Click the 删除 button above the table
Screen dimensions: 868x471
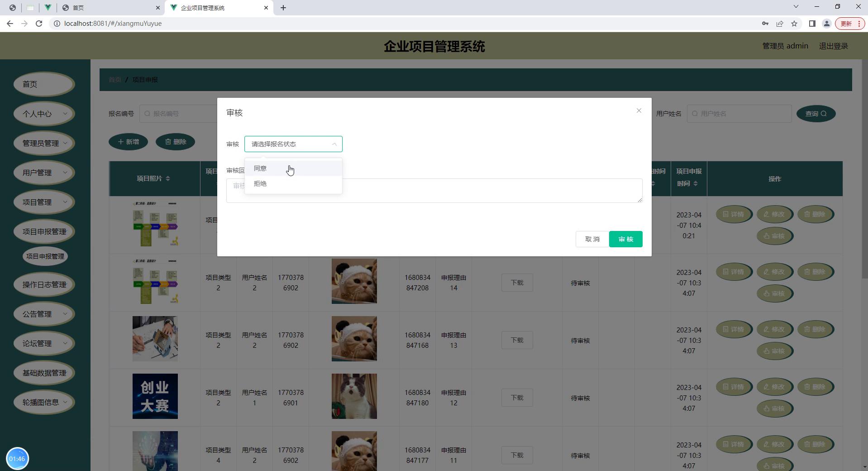click(x=175, y=142)
